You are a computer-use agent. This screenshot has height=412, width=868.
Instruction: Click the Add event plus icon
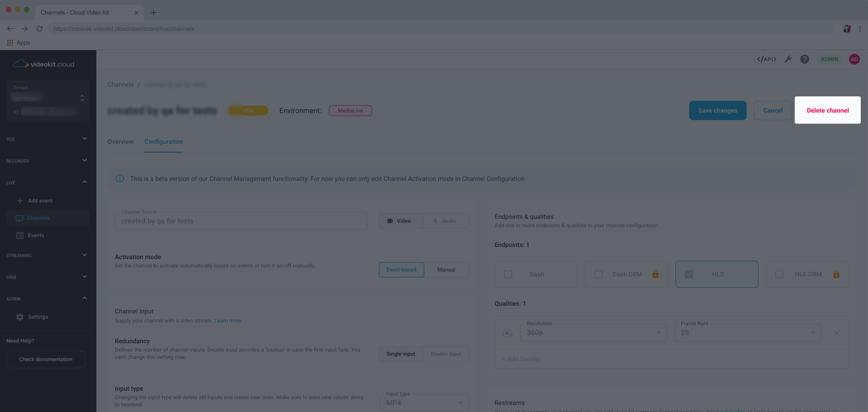point(19,201)
